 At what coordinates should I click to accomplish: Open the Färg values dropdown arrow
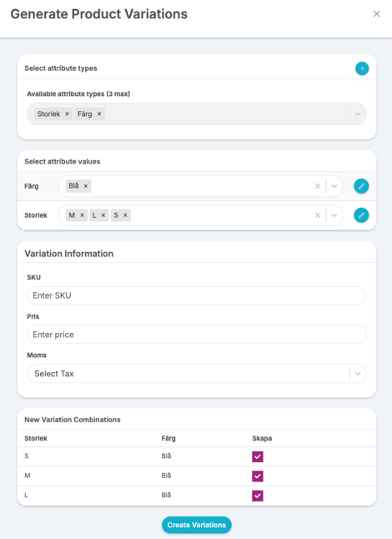point(334,186)
